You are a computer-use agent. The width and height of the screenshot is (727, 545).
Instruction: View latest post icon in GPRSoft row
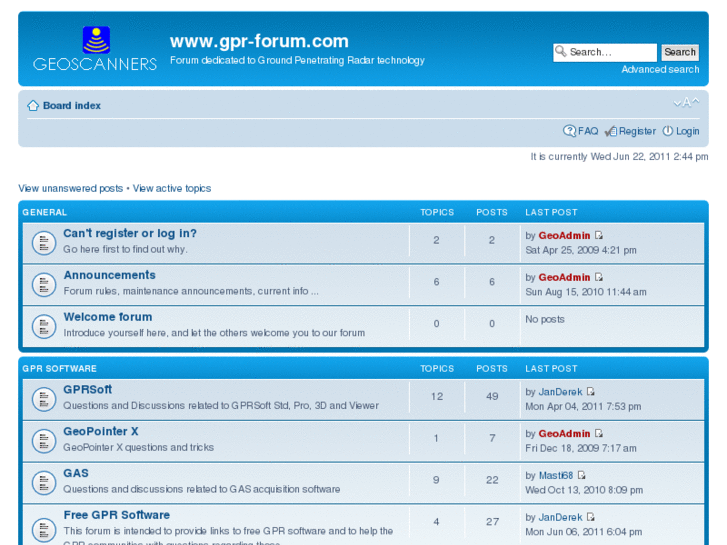pos(591,391)
